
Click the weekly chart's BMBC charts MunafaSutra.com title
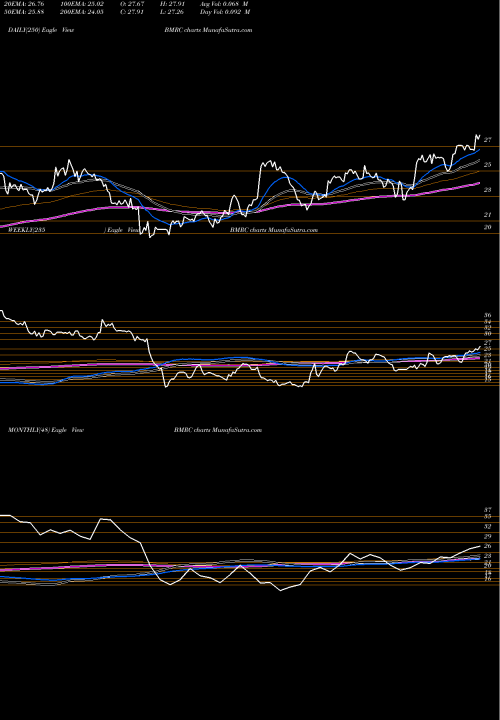(274, 230)
